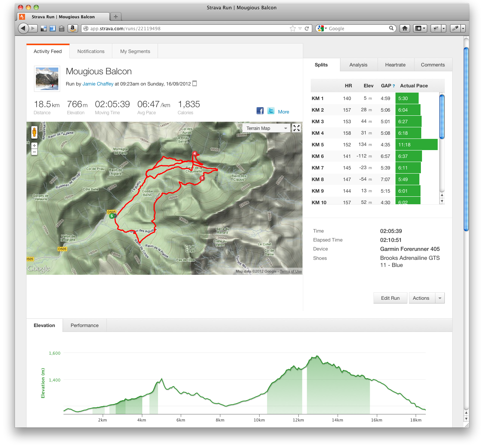The image size is (484, 448).
Task: Zoom in on the map
Action: 34,146
